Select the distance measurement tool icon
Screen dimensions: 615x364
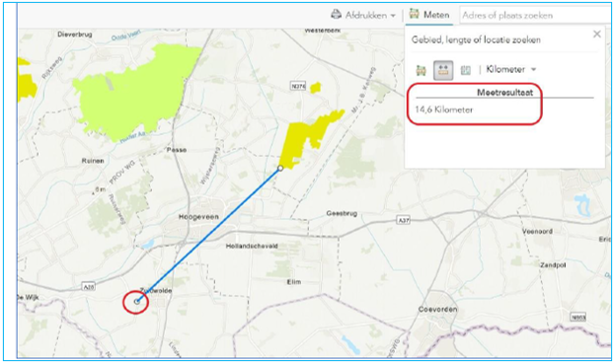[x=443, y=70]
